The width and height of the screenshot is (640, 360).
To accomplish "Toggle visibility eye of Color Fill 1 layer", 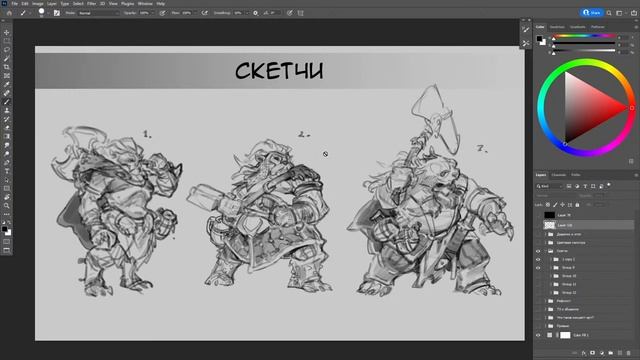I will (x=538, y=335).
